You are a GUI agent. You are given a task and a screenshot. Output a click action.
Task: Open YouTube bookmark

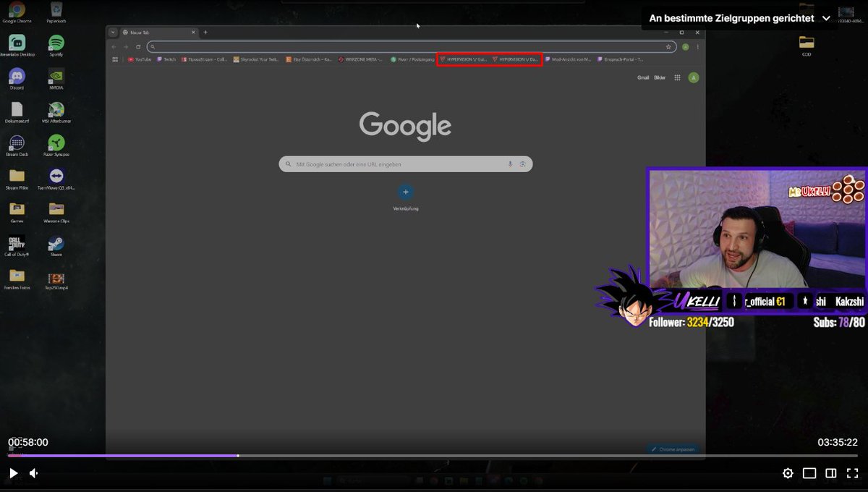click(140, 59)
